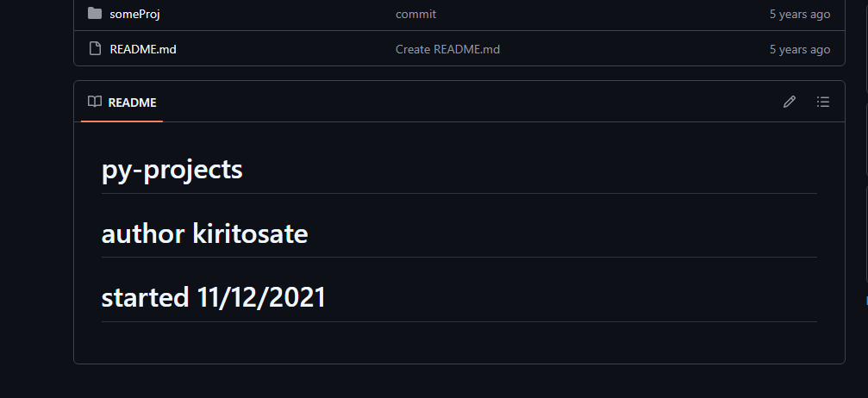The width and height of the screenshot is (868, 398).
Task: Edit the README with the pencil icon
Action: click(789, 102)
